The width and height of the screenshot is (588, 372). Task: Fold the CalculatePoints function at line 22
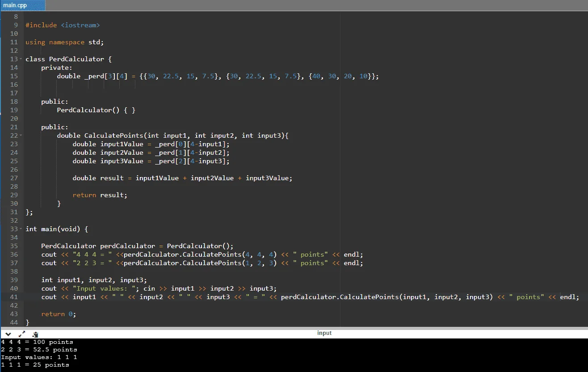click(x=21, y=135)
